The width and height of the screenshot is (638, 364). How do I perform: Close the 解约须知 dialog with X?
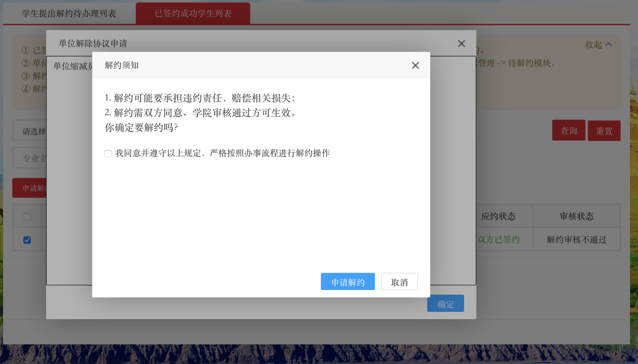pos(415,65)
